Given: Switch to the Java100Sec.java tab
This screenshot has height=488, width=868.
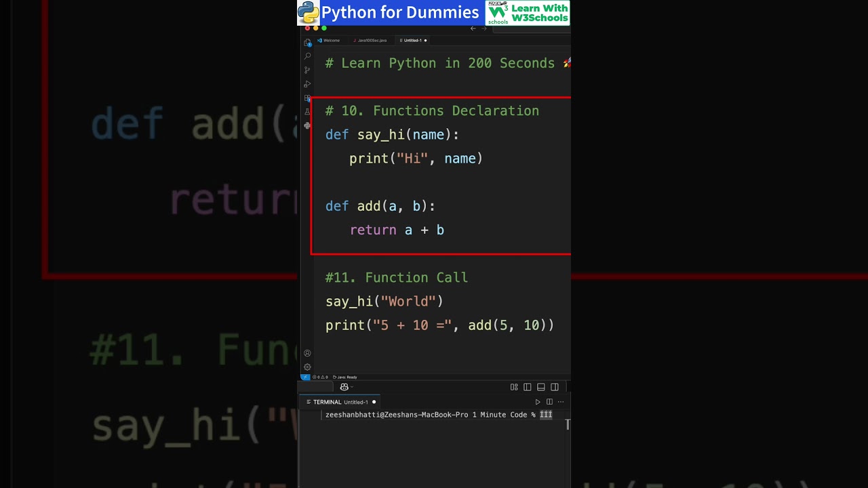Looking at the screenshot, I should tap(370, 41).
